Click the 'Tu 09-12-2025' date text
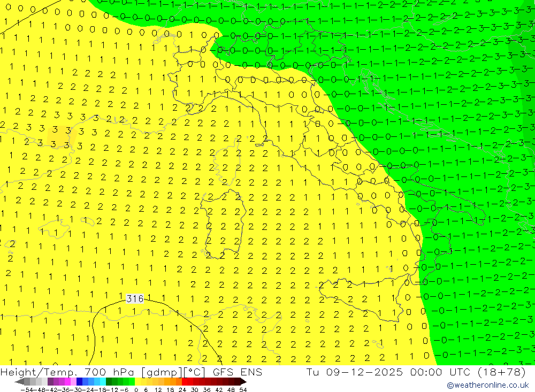 (355, 372)
